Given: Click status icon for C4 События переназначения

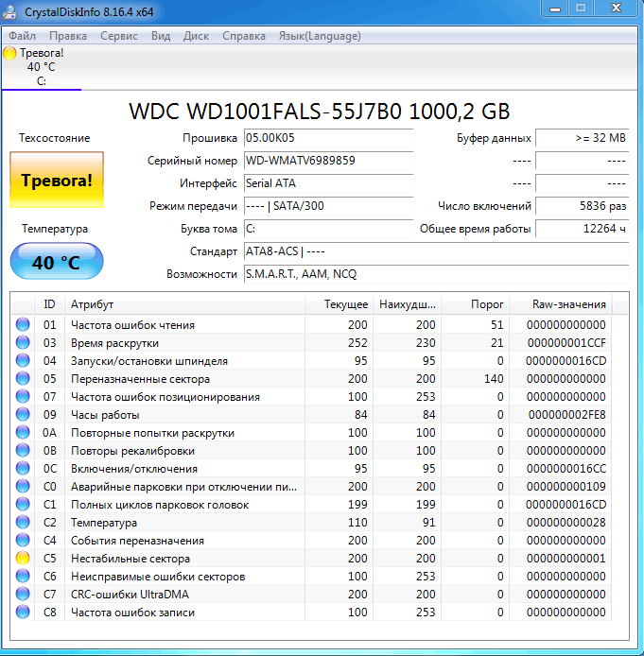Looking at the screenshot, I should [23, 541].
